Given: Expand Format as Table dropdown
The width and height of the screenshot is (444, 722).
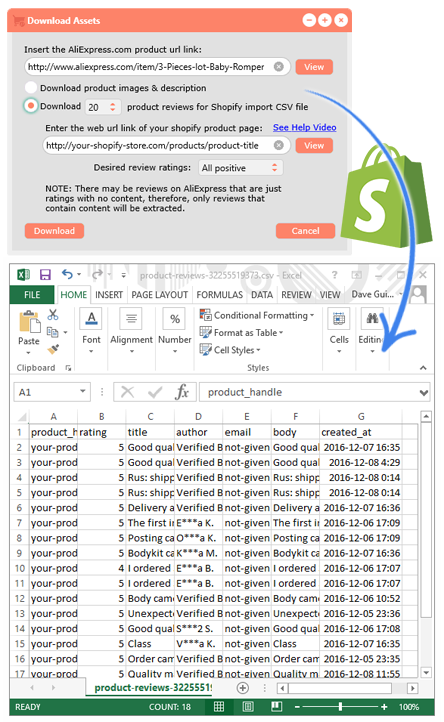Looking at the screenshot, I should pyautogui.click(x=281, y=332).
